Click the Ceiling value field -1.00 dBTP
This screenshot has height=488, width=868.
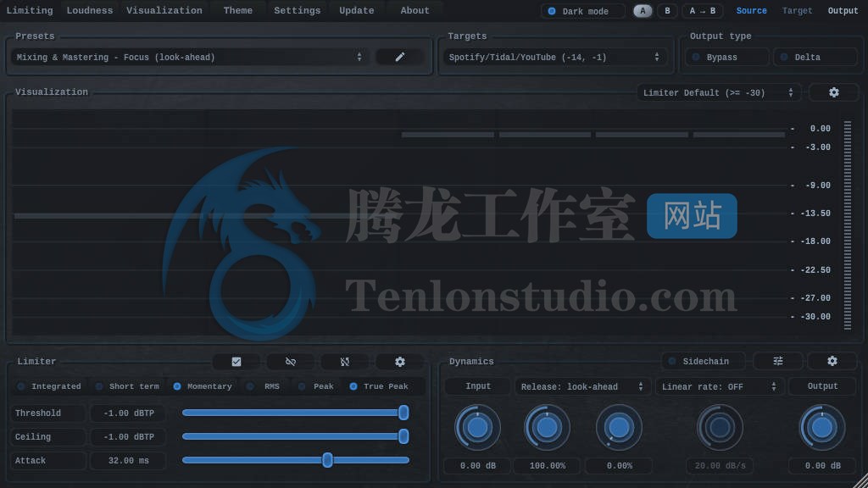point(129,437)
